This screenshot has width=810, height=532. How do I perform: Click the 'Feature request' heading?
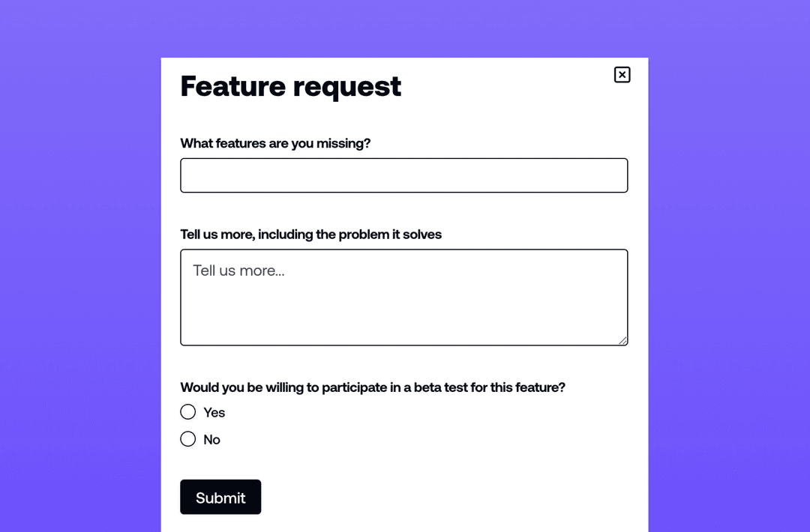click(x=291, y=86)
